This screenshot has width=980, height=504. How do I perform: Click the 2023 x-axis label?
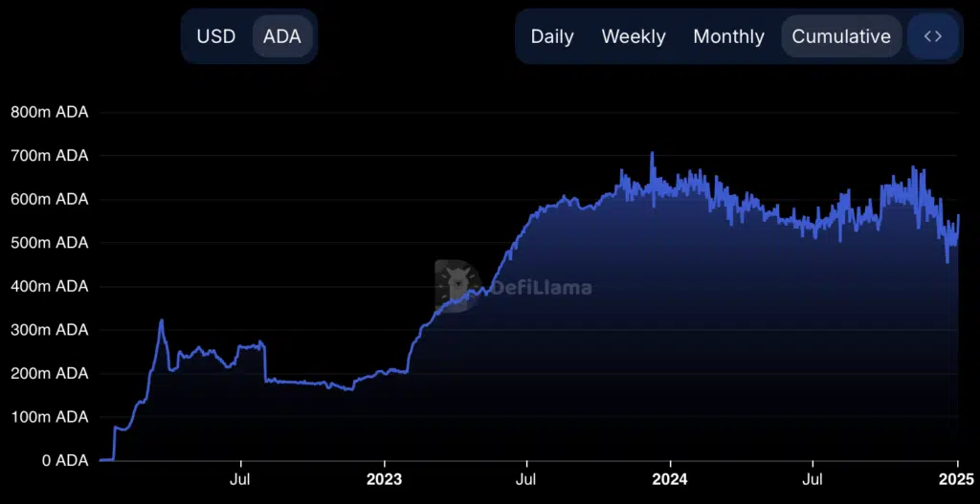click(x=385, y=480)
